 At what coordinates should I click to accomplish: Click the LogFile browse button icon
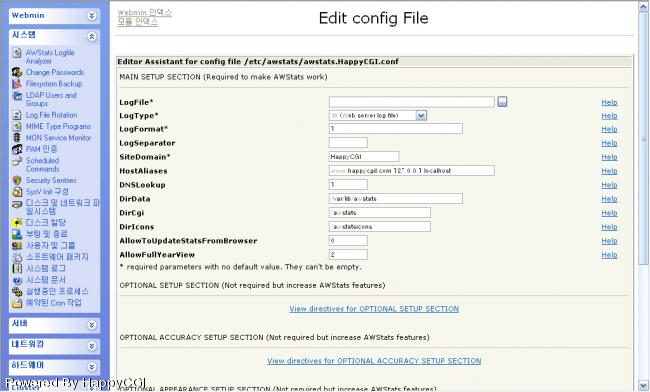click(x=502, y=102)
